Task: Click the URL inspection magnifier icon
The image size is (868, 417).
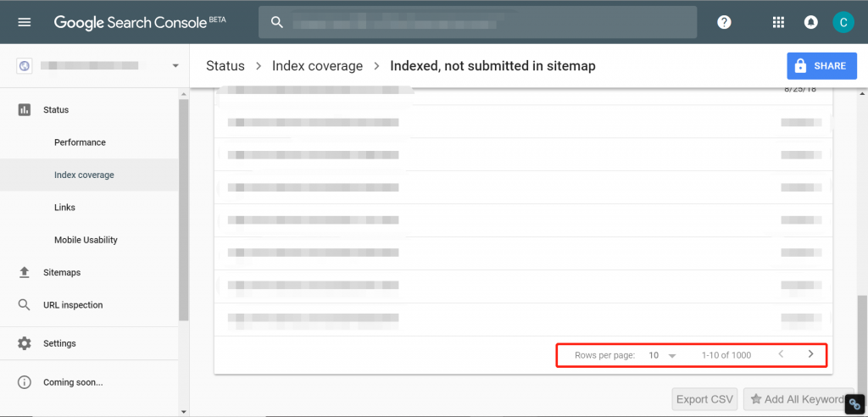Action: tap(25, 305)
